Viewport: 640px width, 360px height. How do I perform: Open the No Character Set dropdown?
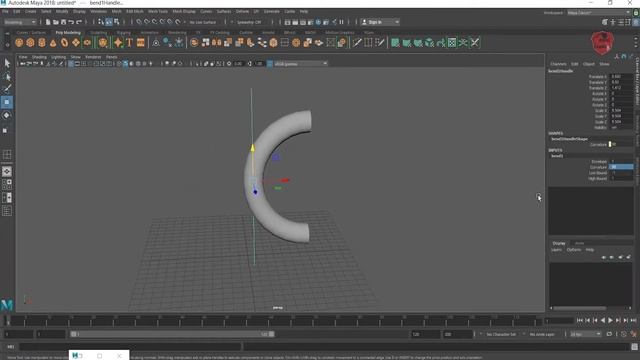501,334
